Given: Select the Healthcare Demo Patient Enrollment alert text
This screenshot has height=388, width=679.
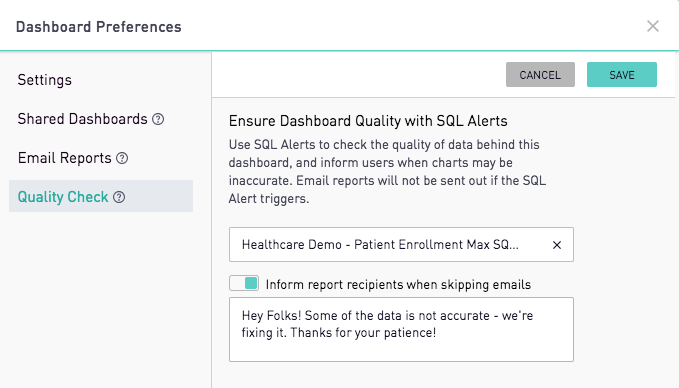Looking at the screenshot, I should tap(380, 245).
